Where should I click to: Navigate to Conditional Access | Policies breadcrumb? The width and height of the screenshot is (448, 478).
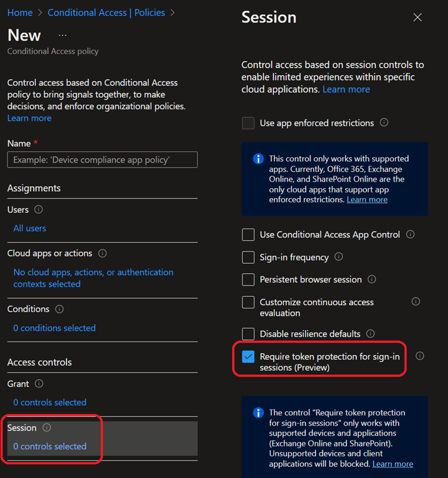[106, 12]
